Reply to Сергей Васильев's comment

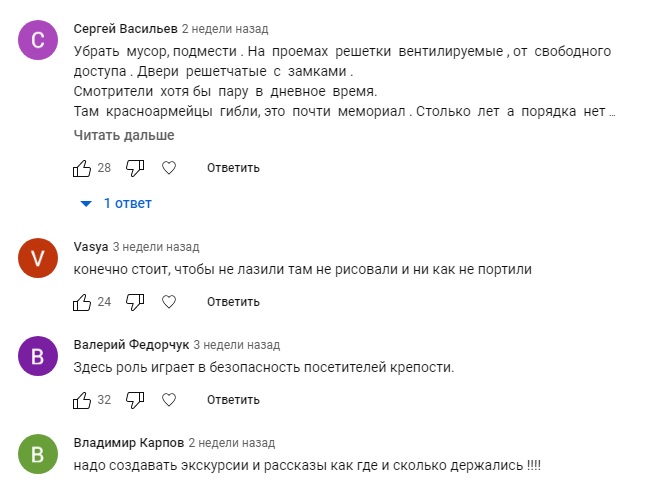coord(233,168)
